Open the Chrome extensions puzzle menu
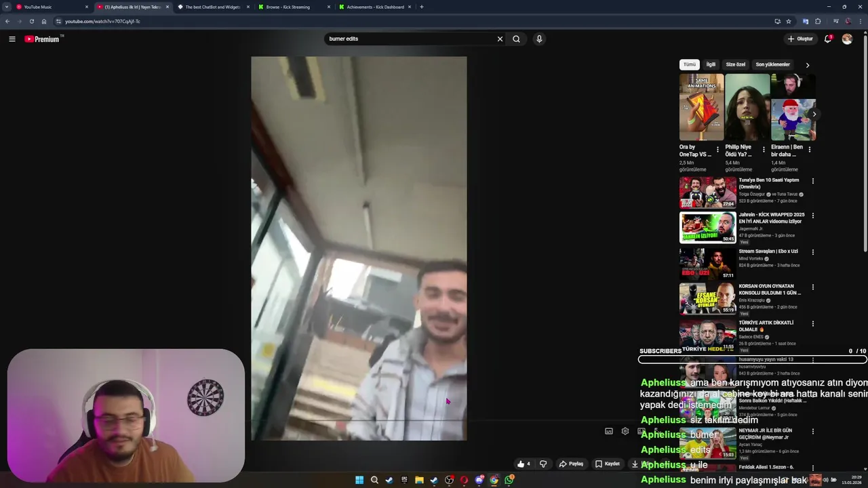Viewport: 868px width, 488px height. pos(818,21)
